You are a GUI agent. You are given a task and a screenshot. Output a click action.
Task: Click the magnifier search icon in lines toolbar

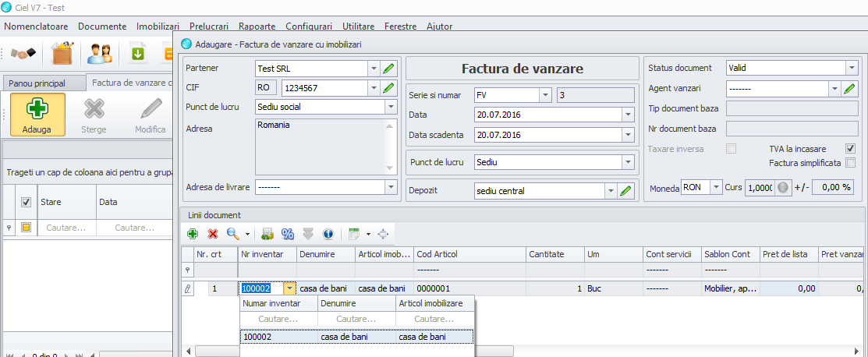coord(233,234)
